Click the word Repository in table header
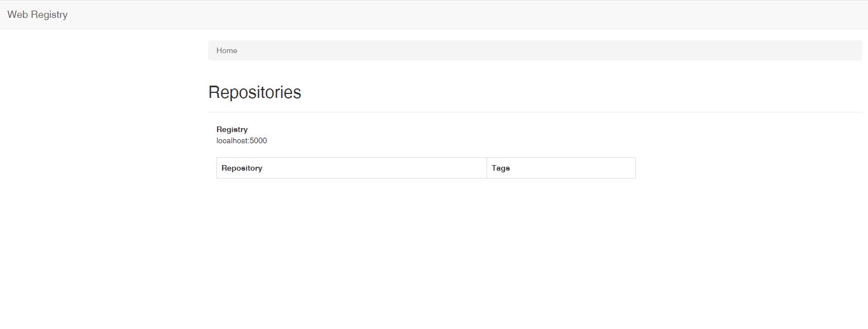Screen dimensions: 868x329 coord(242,168)
